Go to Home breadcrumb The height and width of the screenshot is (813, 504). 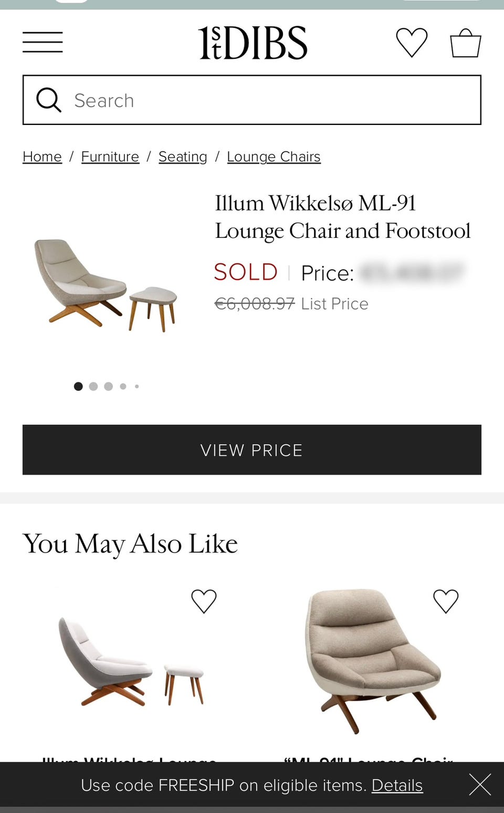coord(42,157)
